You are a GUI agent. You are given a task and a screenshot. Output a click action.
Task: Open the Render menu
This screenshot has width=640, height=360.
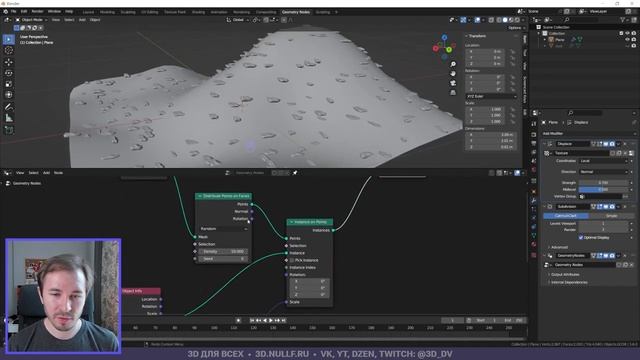pyautogui.click(x=37, y=11)
